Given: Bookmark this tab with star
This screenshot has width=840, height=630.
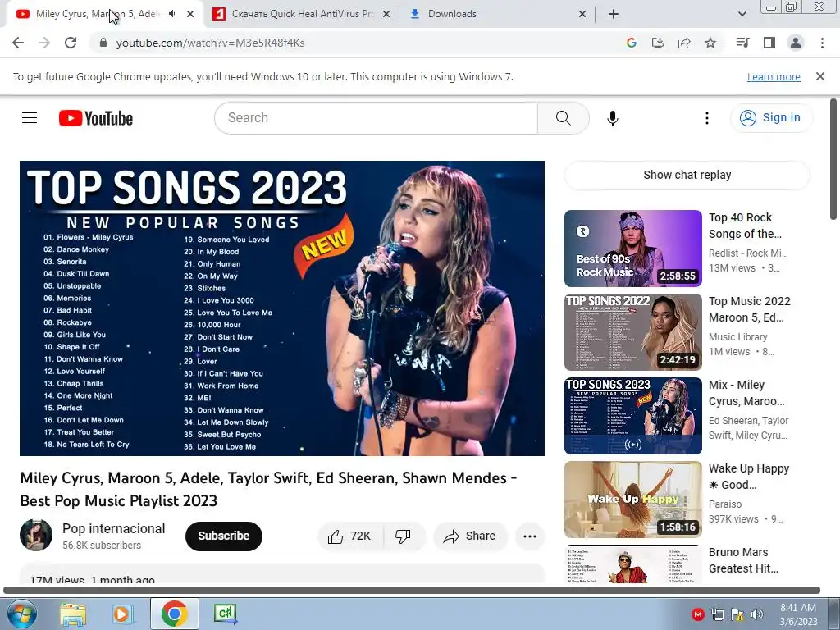Looking at the screenshot, I should tap(710, 43).
